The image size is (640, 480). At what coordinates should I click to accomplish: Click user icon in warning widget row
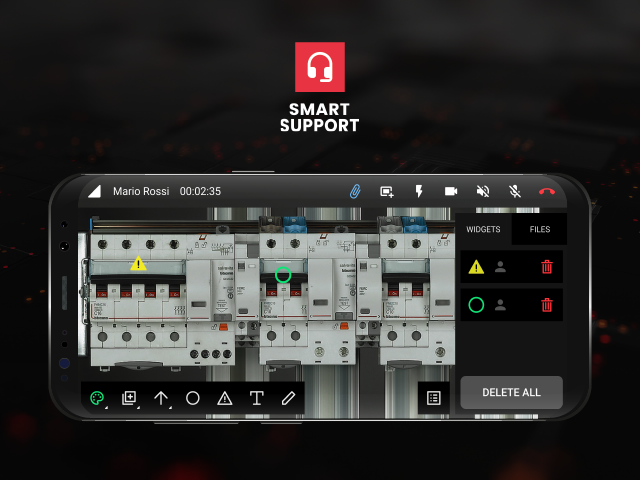(500, 267)
